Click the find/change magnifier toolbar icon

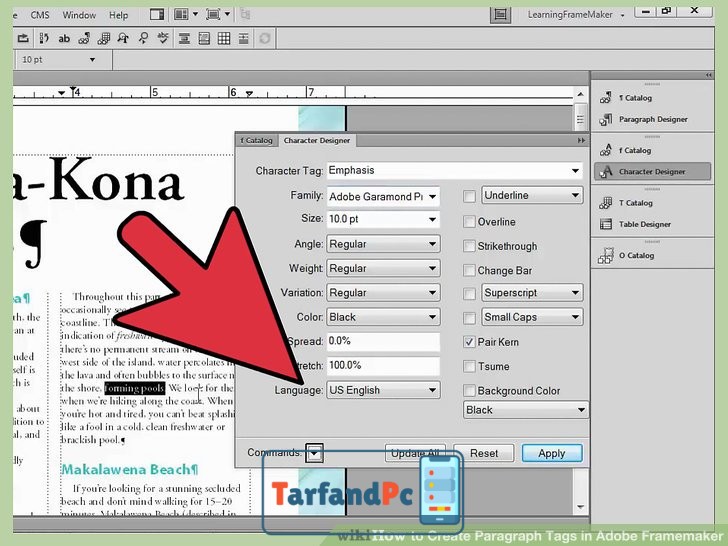[x=143, y=39]
